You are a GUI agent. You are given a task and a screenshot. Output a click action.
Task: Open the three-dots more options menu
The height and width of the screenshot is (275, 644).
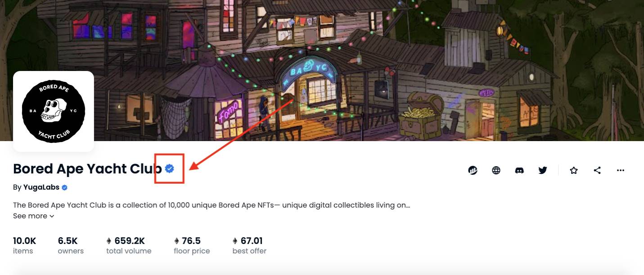point(621,170)
